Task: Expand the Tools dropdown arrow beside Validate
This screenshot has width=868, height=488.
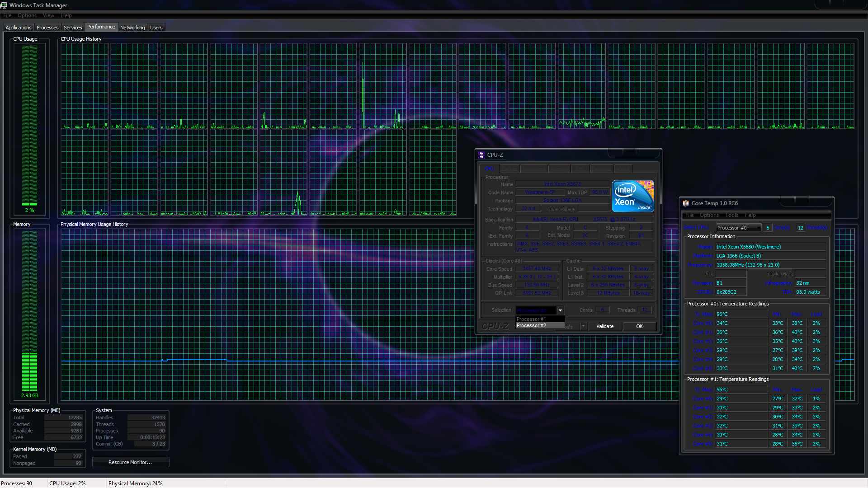Action: pyautogui.click(x=583, y=326)
